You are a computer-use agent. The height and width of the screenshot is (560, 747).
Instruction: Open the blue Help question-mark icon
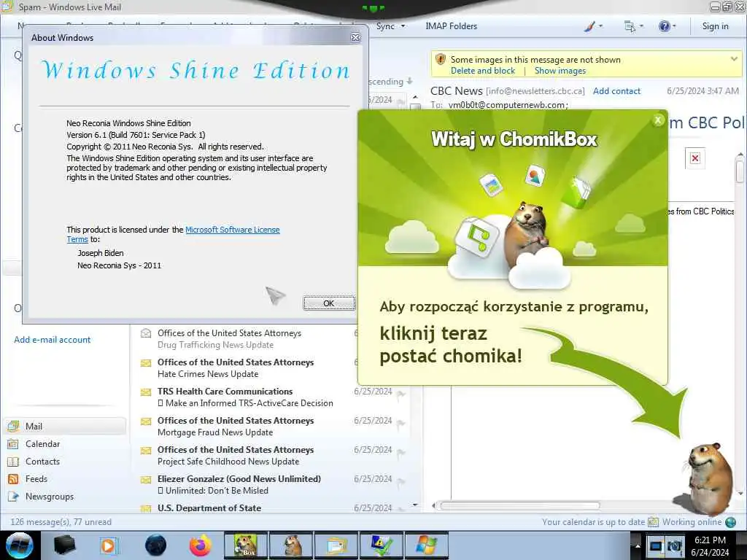pos(664,26)
